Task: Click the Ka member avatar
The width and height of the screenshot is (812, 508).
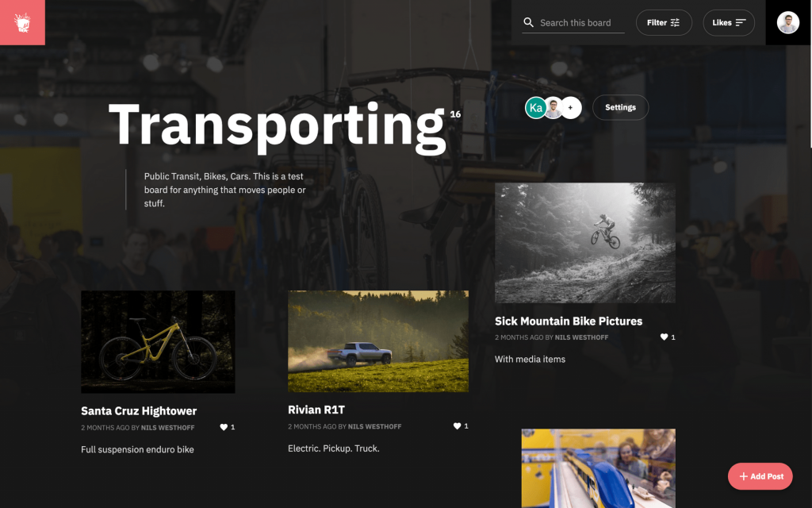Action: [x=535, y=107]
